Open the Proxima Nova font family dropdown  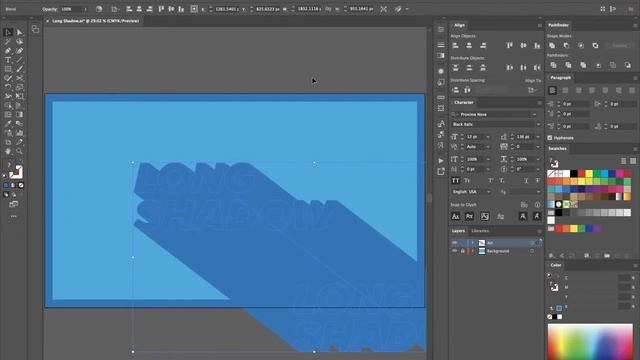(534, 115)
